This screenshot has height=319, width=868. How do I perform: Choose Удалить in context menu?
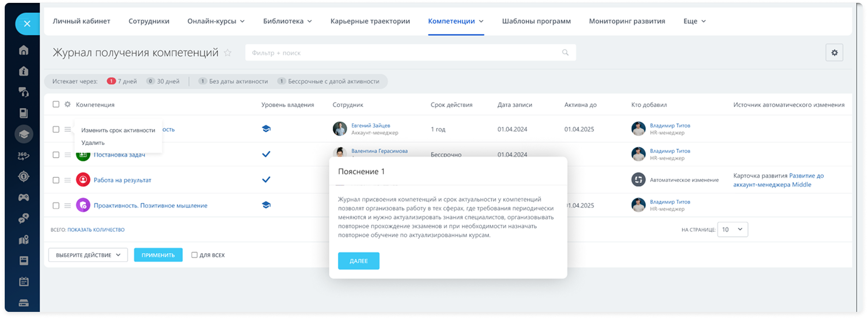coord(93,143)
